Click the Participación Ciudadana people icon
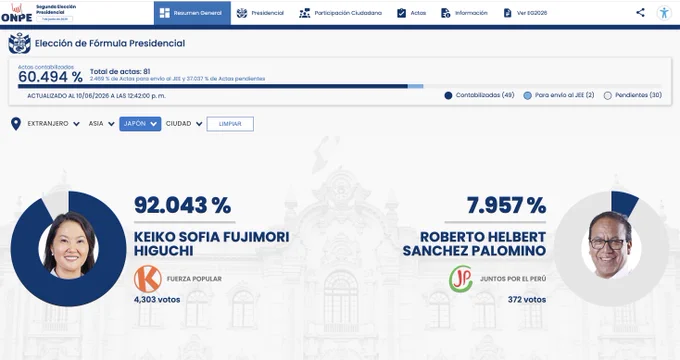Image resolution: width=680 pixels, height=360 pixels. (x=304, y=13)
